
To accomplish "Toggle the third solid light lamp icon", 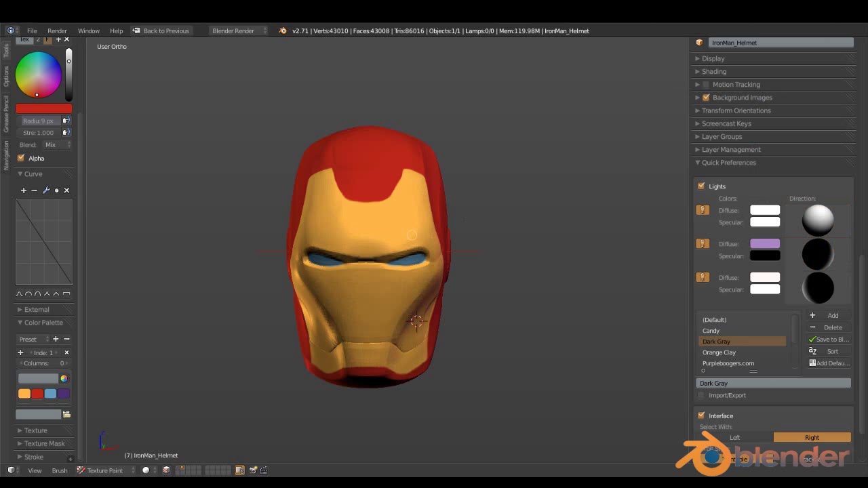I will tap(703, 277).
